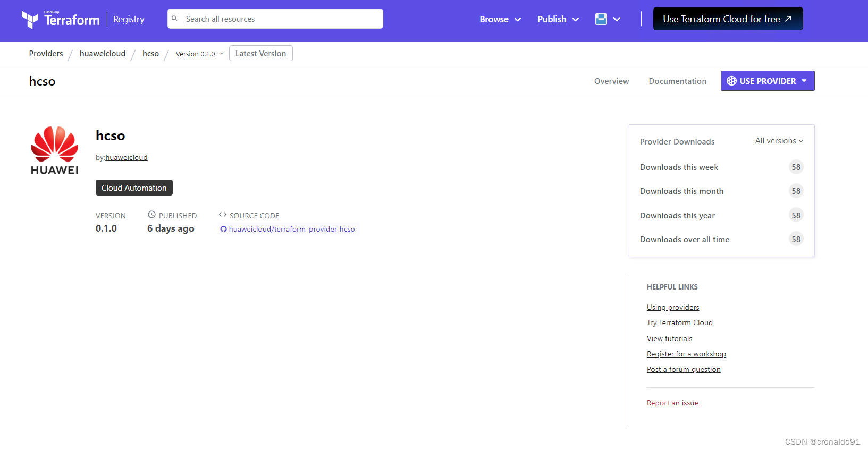
Task: Click the Huawei logo image
Action: (54, 151)
